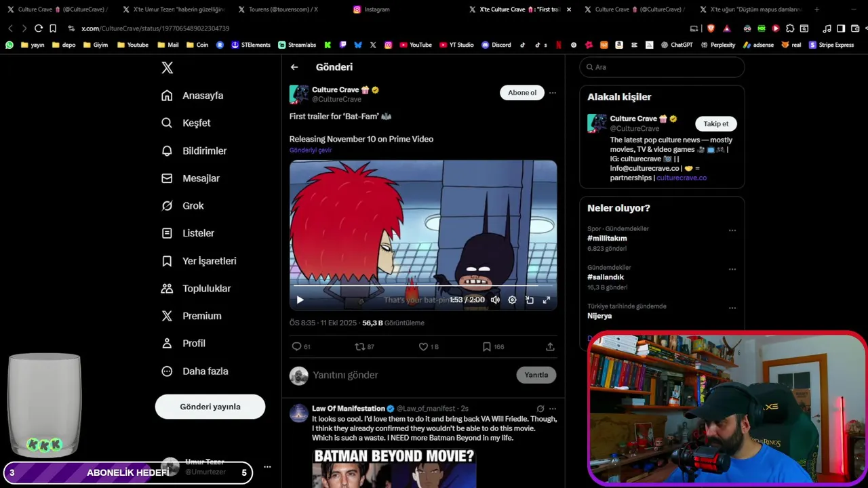This screenshot has height=488, width=868.
Task: Open the #sallandık trend
Action: 606,277
